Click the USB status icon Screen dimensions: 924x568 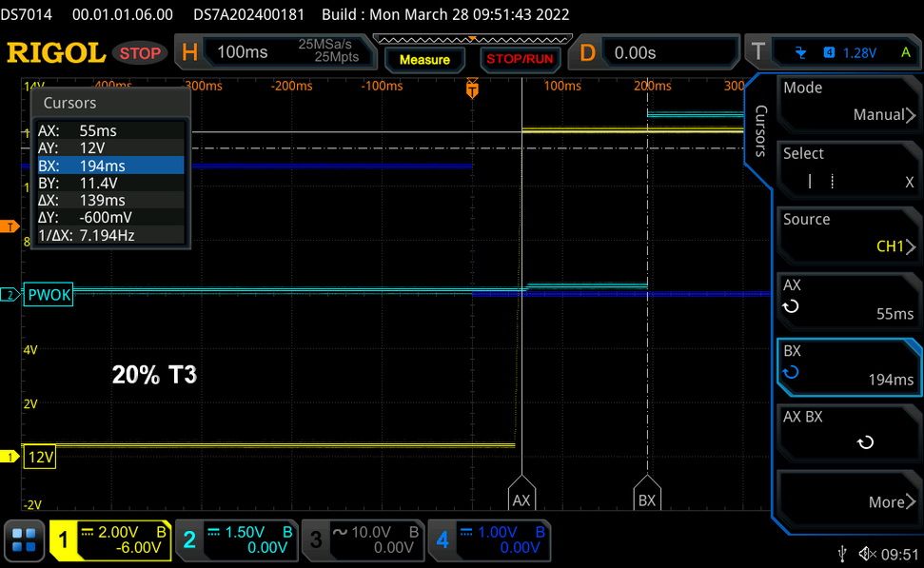[842, 554]
